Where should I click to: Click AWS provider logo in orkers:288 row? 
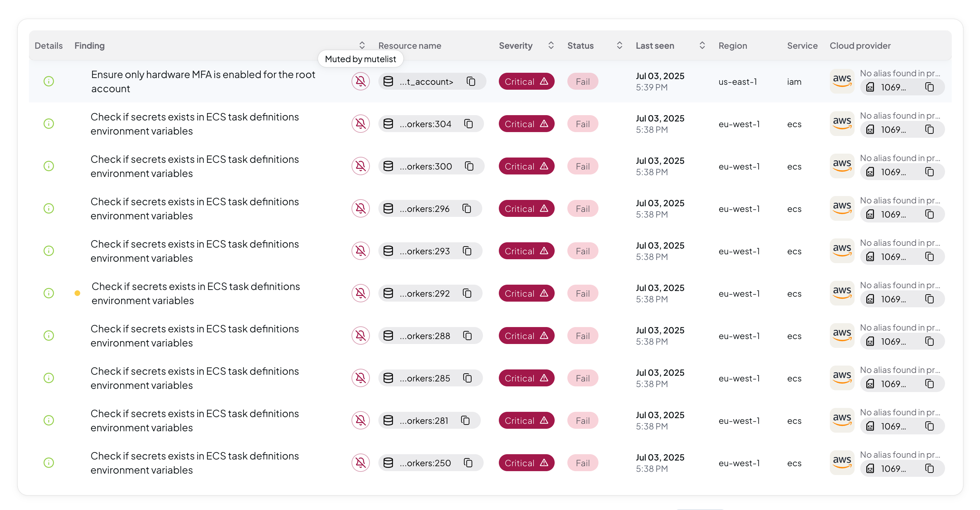(842, 336)
